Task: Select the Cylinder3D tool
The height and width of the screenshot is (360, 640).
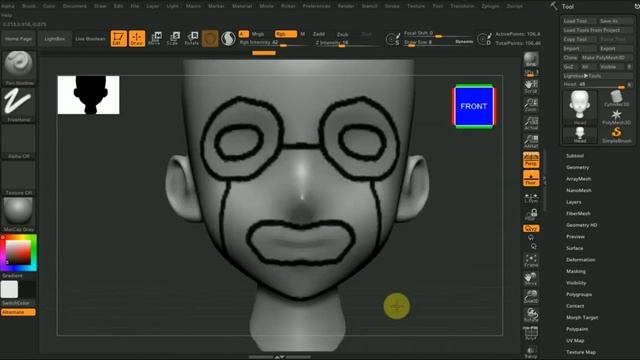Action: (616, 99)
